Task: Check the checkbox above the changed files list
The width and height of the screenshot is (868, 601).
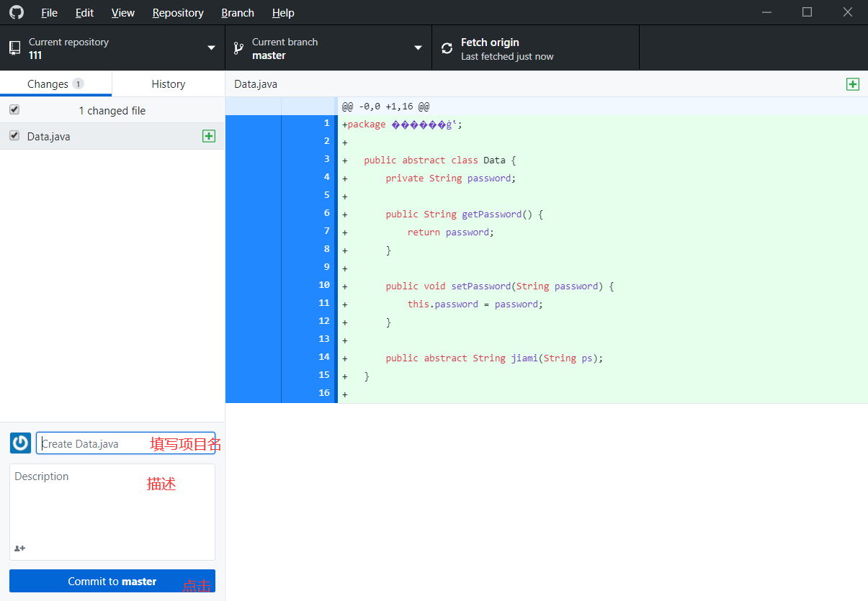Action: pos(14,109)
